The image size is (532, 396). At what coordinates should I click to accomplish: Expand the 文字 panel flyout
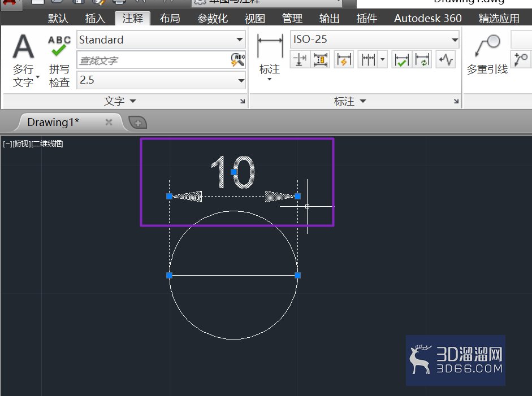120,101
